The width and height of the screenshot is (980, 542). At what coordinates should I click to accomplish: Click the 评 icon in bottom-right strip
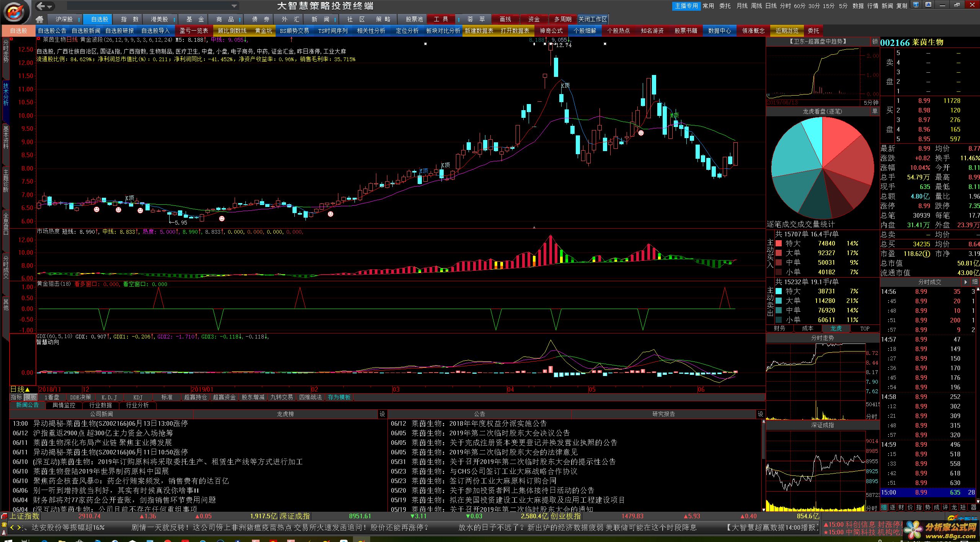click(x=946, y=508)
